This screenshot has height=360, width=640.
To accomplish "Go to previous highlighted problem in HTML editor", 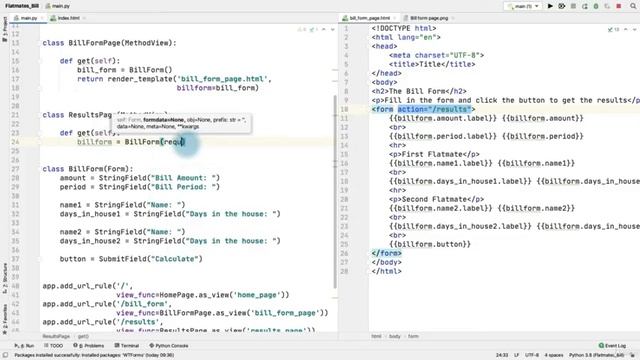I will click(x=626, y=29).
